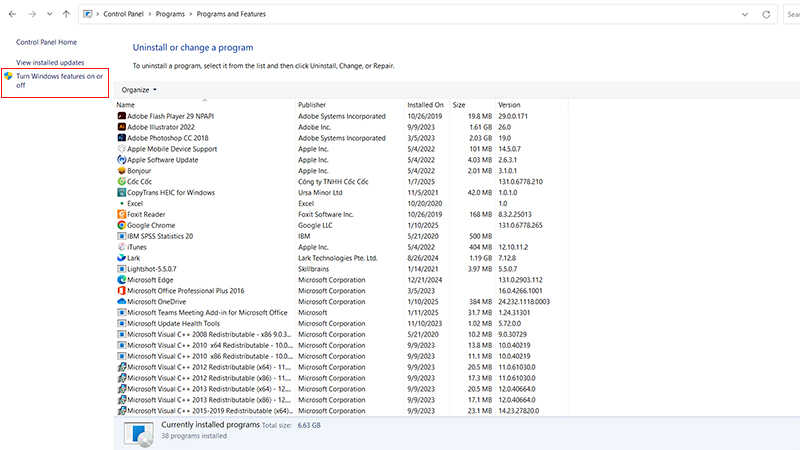Click the Apple Mobile Device Support icon
The height and width of the screenshot is (450, 800).
click(121, 148)
